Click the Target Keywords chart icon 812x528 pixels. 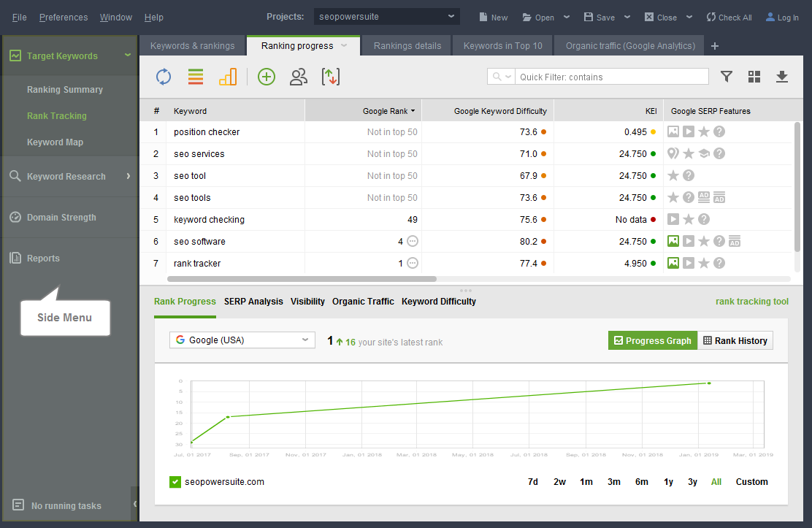15,56
